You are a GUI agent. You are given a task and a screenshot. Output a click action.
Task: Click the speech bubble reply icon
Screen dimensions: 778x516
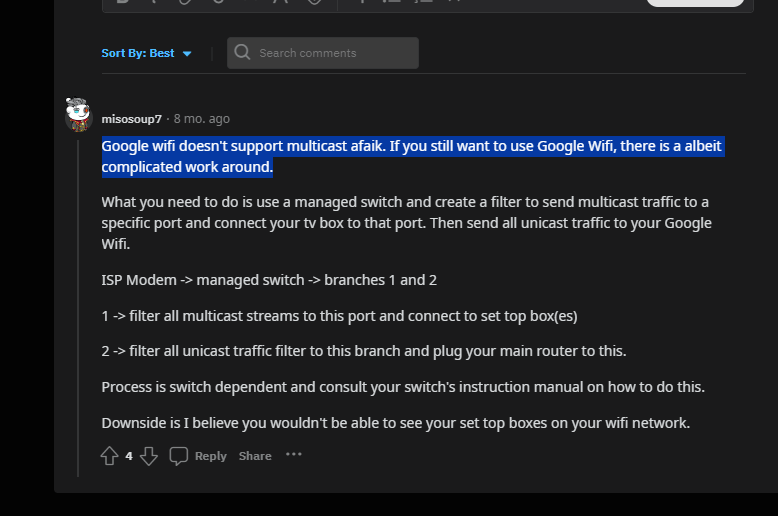[x=179, y=456]
